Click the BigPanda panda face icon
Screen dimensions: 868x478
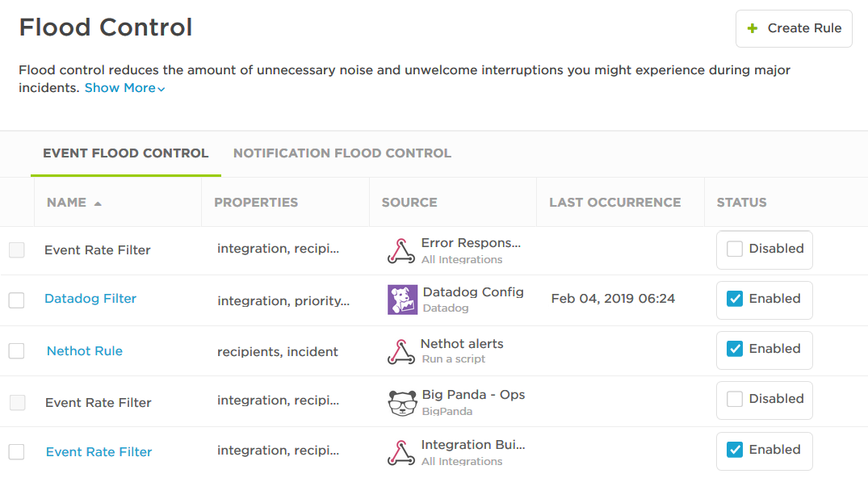click(x=402, y=402)
